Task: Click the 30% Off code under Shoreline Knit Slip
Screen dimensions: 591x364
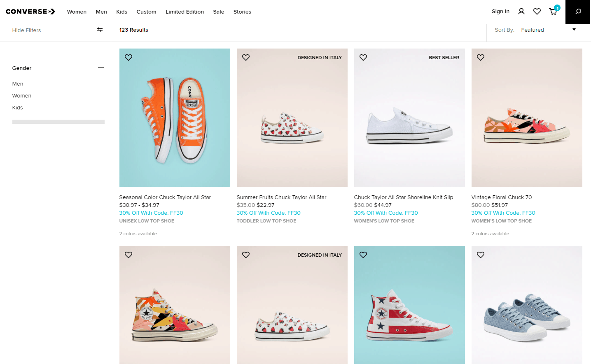Action: tap(386, 213)
